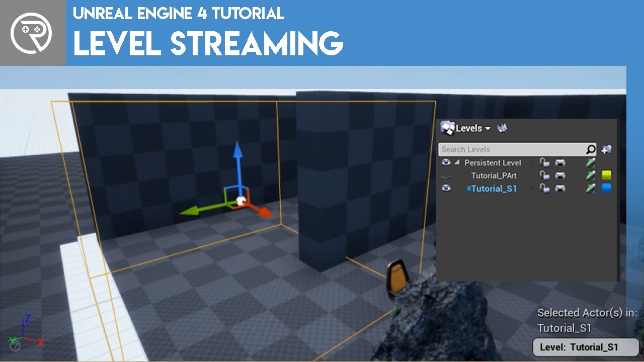Open blue color swatch for Tutorial_S1
The height and width of the screenshot is (362, 644).
[x=607, y=189]
